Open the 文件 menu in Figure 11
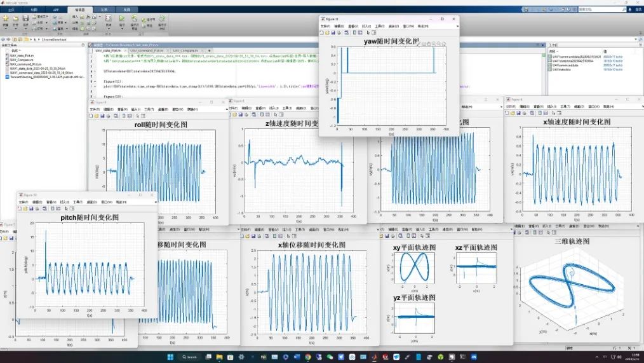The image size is (644, 363). click(326, 26)
